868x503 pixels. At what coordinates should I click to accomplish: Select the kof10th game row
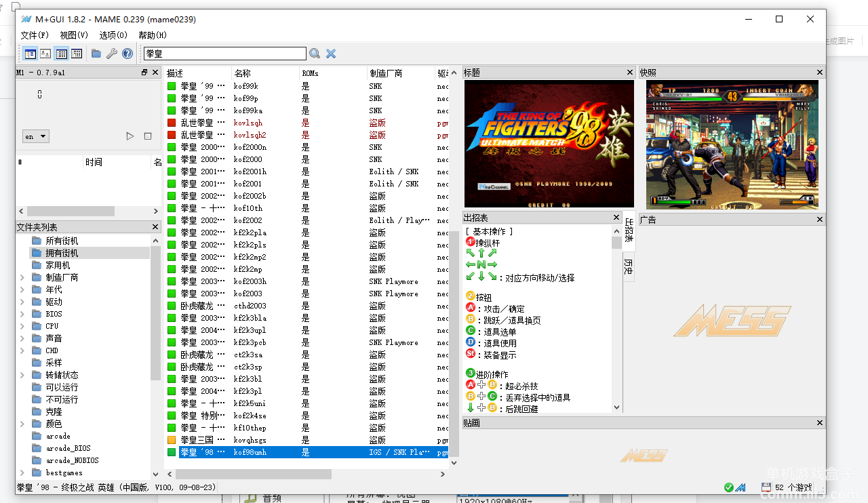pos(307,208)
